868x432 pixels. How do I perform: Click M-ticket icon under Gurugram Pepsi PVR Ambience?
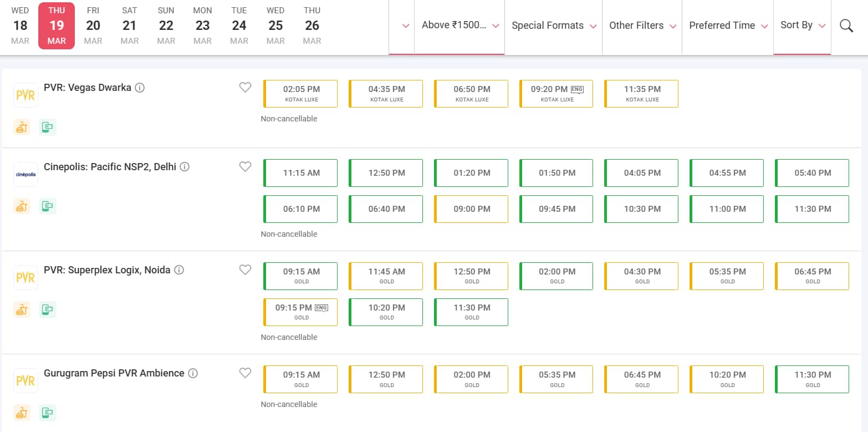[48, 413]
